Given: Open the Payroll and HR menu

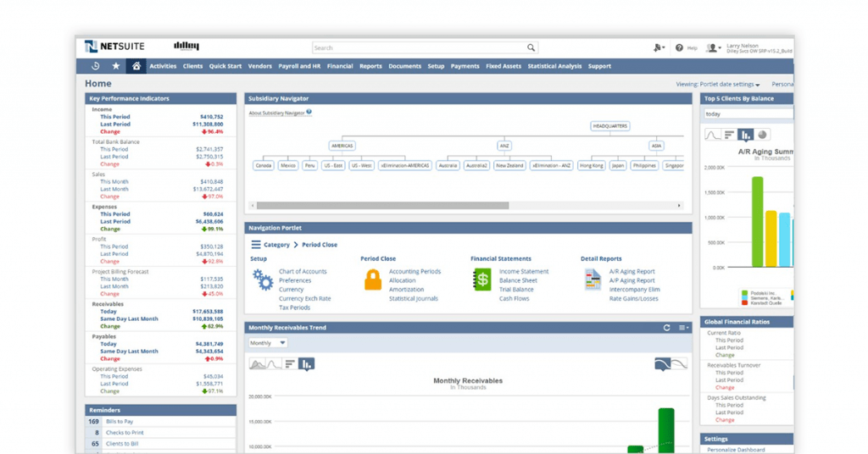Looking at the screenshot, I should pos(299,66).
